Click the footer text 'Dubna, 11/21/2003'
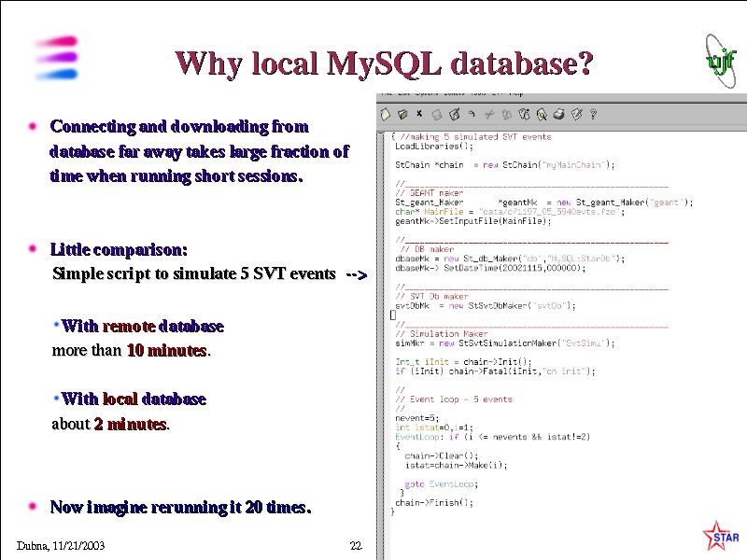 point(61,546)
